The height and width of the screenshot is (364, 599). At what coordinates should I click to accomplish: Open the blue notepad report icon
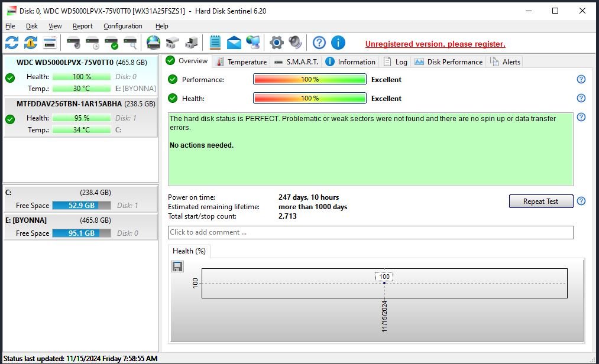[x=215, y=43]
